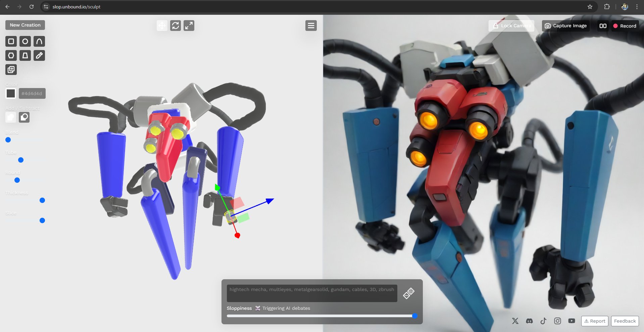The image size is (644, 332).
Task: Select the hexagon shape tool
Action: click(x=11, y=55)
